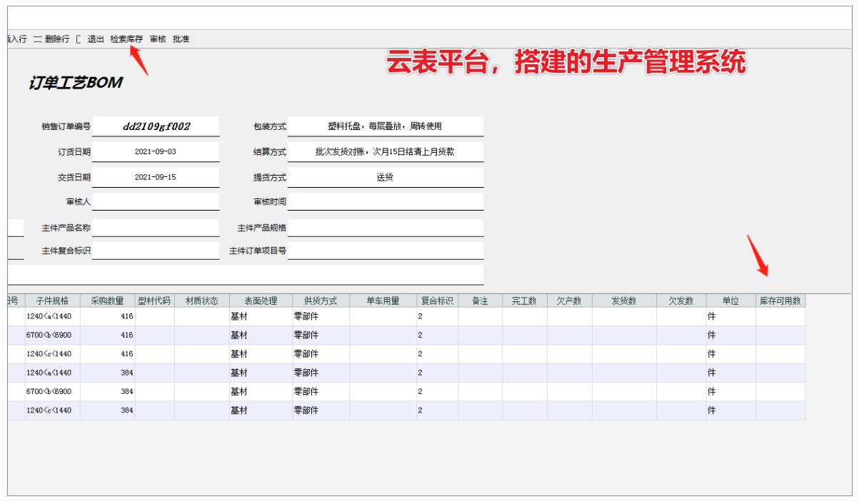Click the 订货日期 field showing 2021-09-03
The width and height of the screenshot is (864, 504).
[159, 151]
